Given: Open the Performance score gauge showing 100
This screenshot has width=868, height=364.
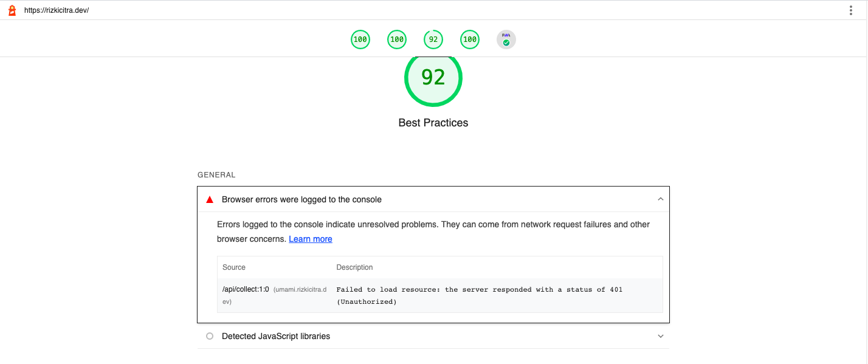Looking at the screenshot, I should coord(360,39).
